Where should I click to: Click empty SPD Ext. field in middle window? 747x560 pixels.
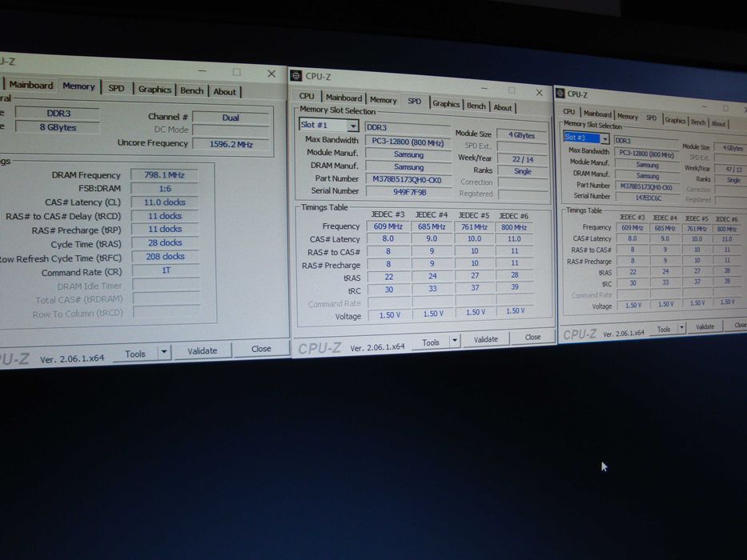522,146
